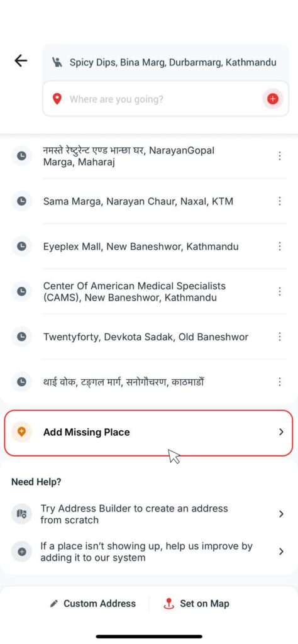Select Twentyforty, Devkota Sadak recent place
The image size is (298, 644).
(x=149, y=337)
